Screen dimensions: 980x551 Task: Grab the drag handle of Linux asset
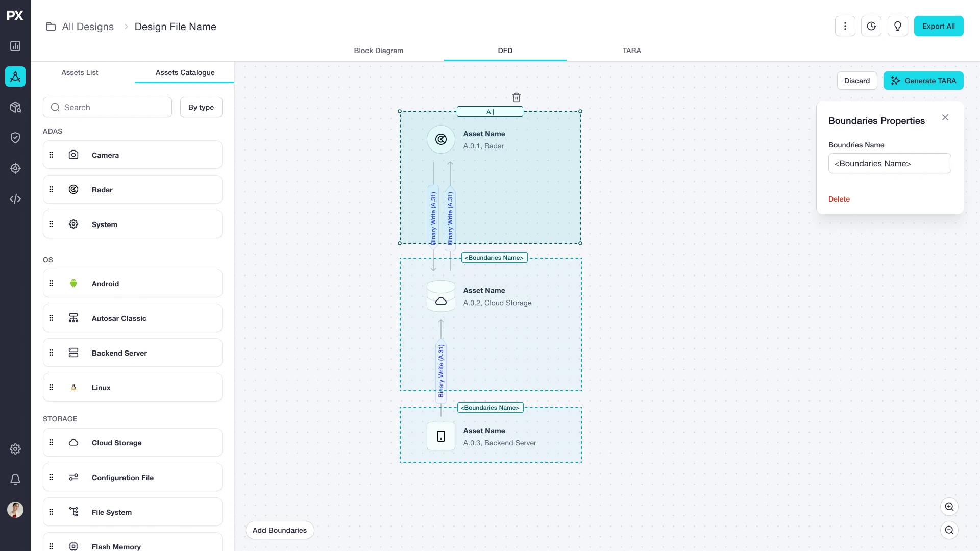click(51, 387)
